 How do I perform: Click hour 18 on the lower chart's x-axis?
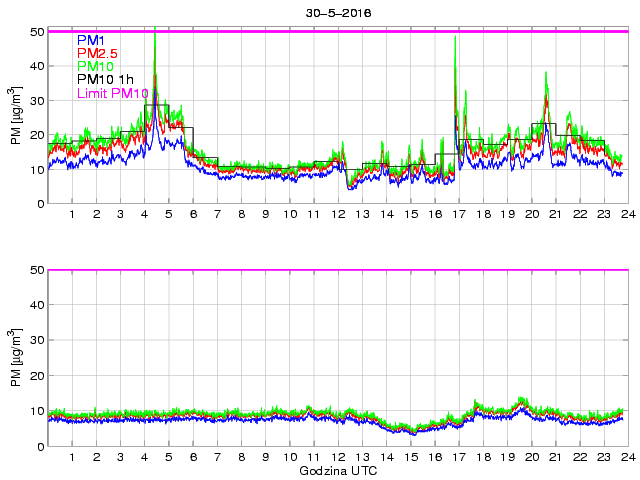[x=484, y=457]
